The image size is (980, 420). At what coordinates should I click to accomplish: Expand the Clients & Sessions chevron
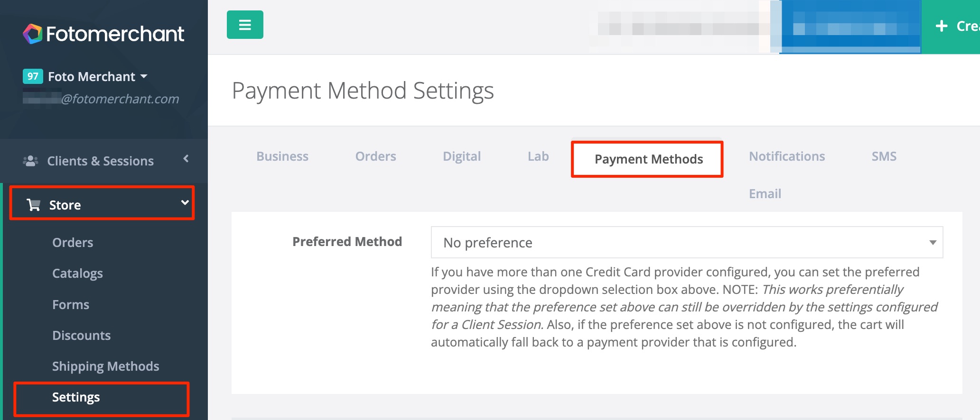pyautogui.click(x=186, y=159)
